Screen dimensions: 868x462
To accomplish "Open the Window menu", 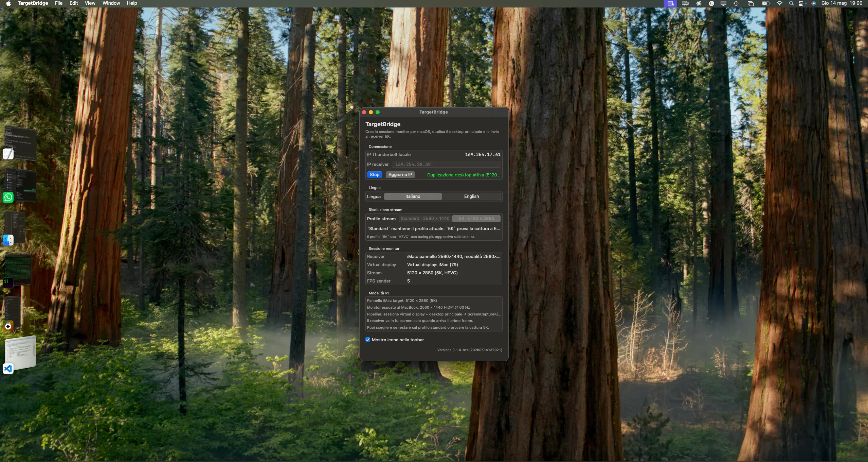I will pos(111,3).
